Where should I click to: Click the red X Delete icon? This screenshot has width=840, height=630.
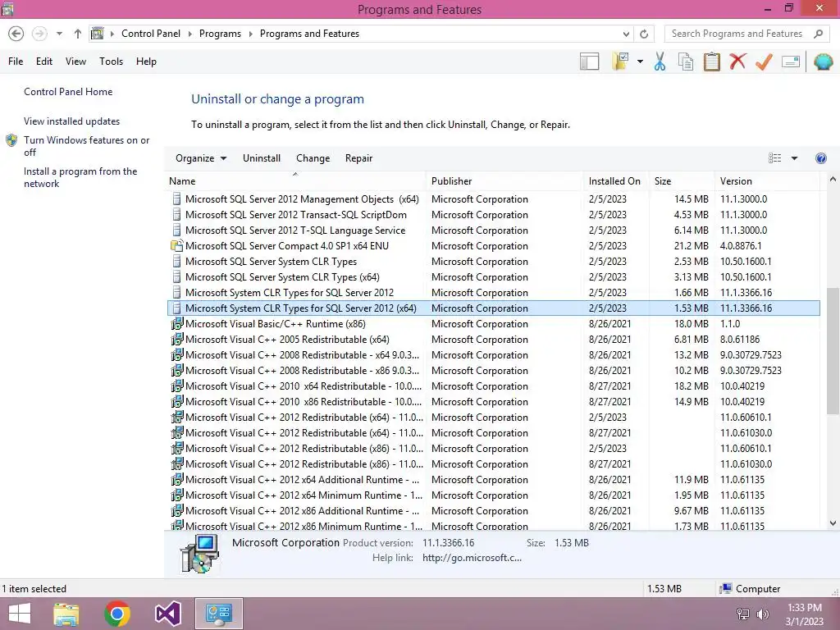point(737,61)
